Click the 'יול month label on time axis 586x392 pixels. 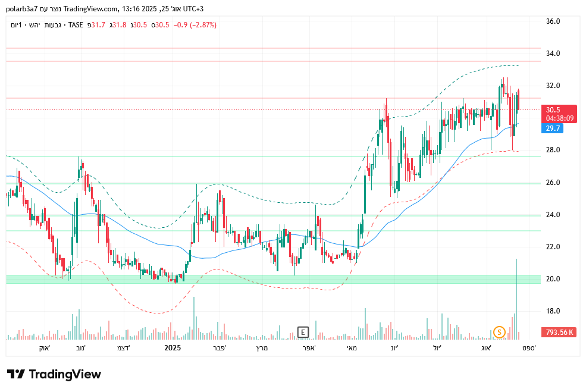[x=437, y=348]
